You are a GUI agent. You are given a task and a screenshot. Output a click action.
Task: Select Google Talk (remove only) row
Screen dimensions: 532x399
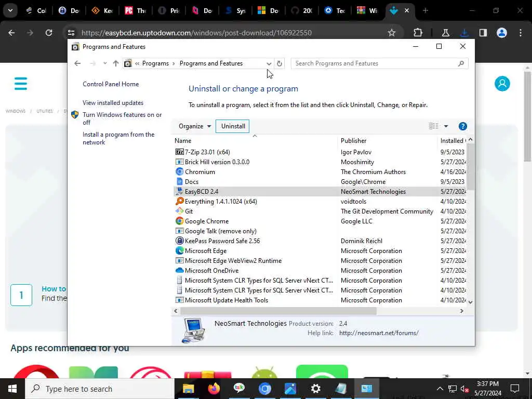coord(320,231)
